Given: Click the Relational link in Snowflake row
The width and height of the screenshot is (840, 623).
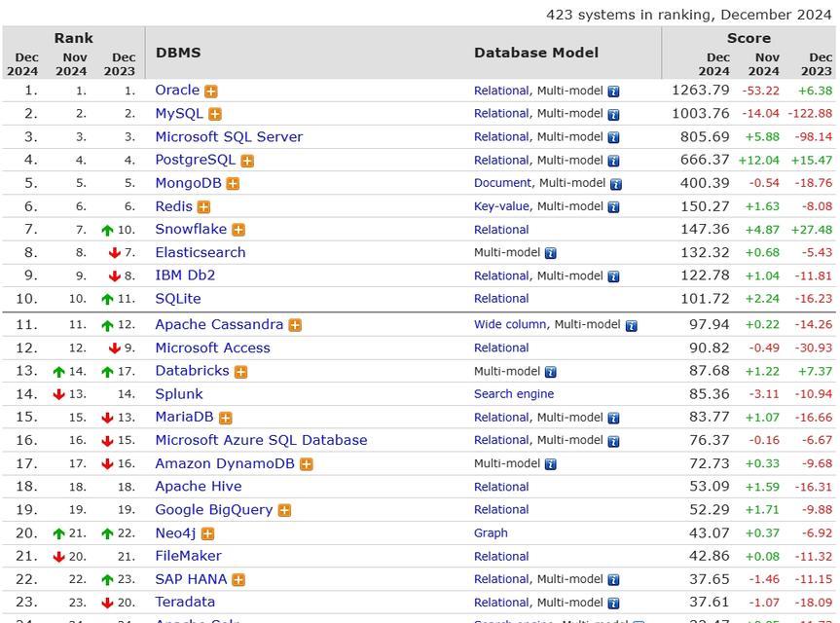Looking at the screenshot, I should coord(501,230).
